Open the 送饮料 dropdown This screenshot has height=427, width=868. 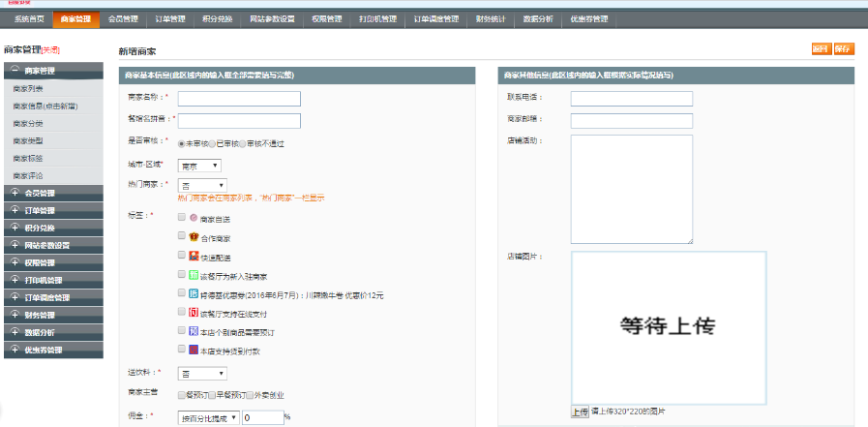pyautogui.click(x=202, y=374)
